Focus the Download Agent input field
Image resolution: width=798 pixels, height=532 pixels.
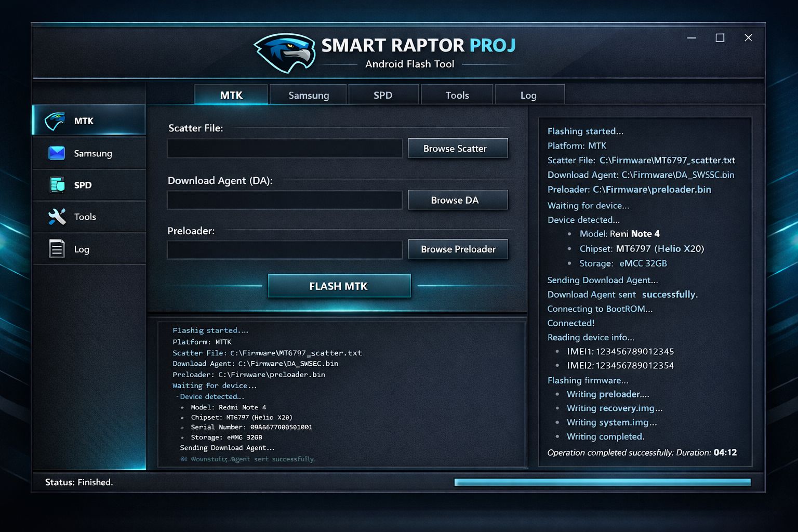tap(285, 200)
